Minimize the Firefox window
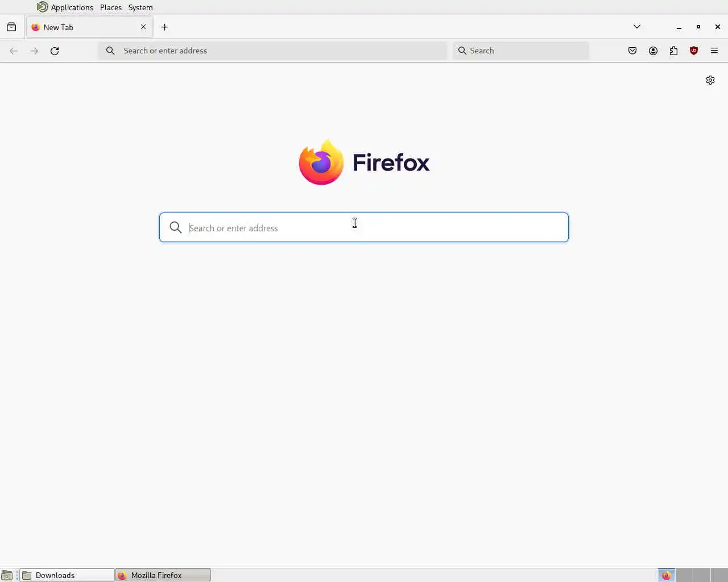Viewport: 728px width, 582px height. (x=679, y=27)
